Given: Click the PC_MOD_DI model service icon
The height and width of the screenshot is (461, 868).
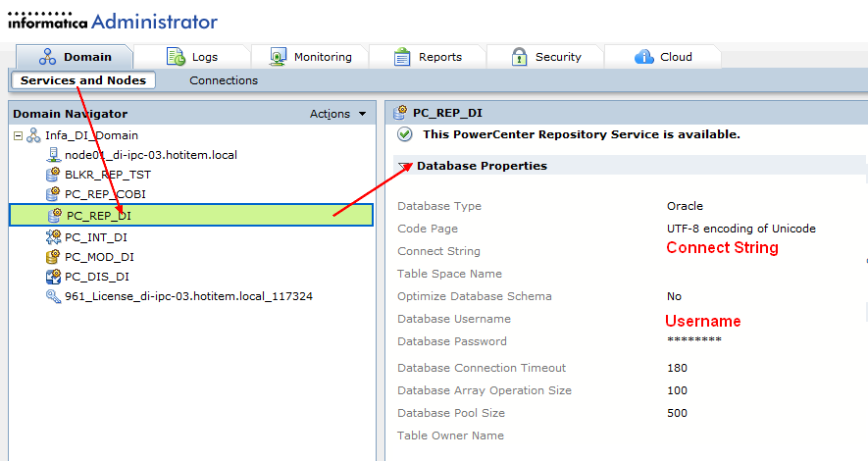Looking at the screenshot, I should tap(54, 257).
